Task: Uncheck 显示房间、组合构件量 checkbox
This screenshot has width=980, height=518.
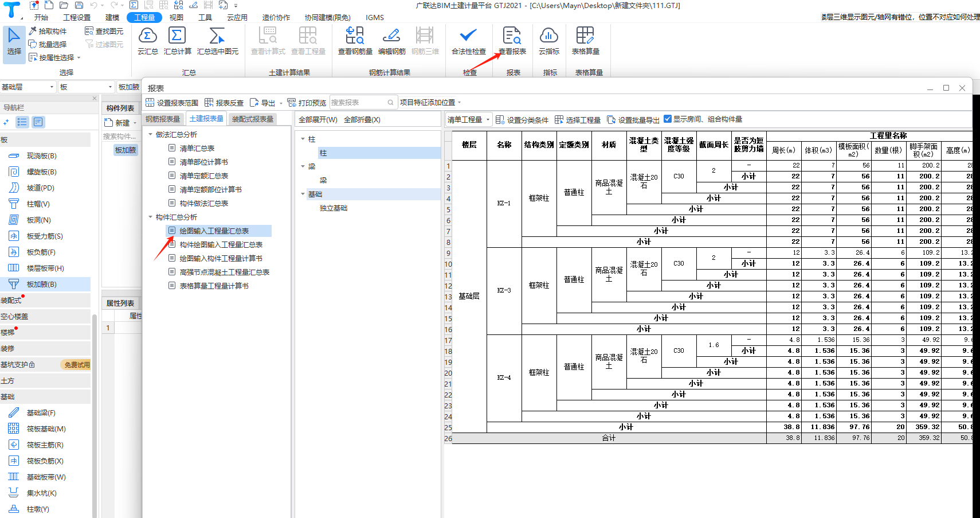Action: [667, 119]
